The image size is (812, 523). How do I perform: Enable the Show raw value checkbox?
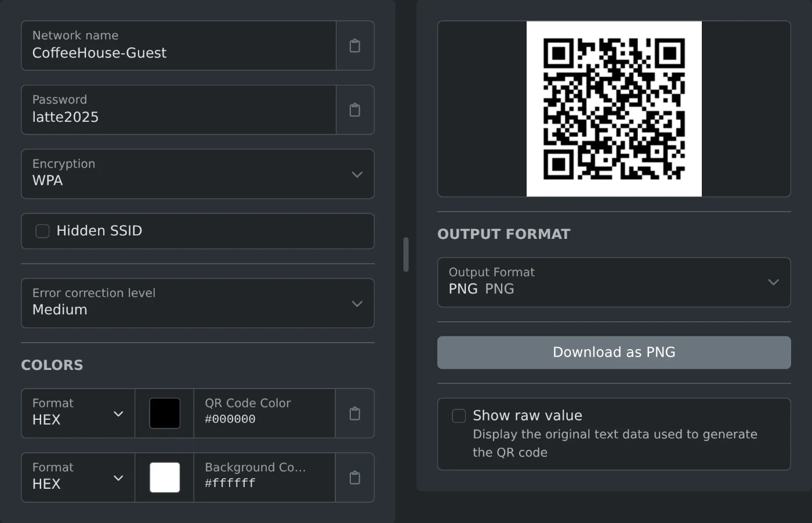click(x=459, y=416)
